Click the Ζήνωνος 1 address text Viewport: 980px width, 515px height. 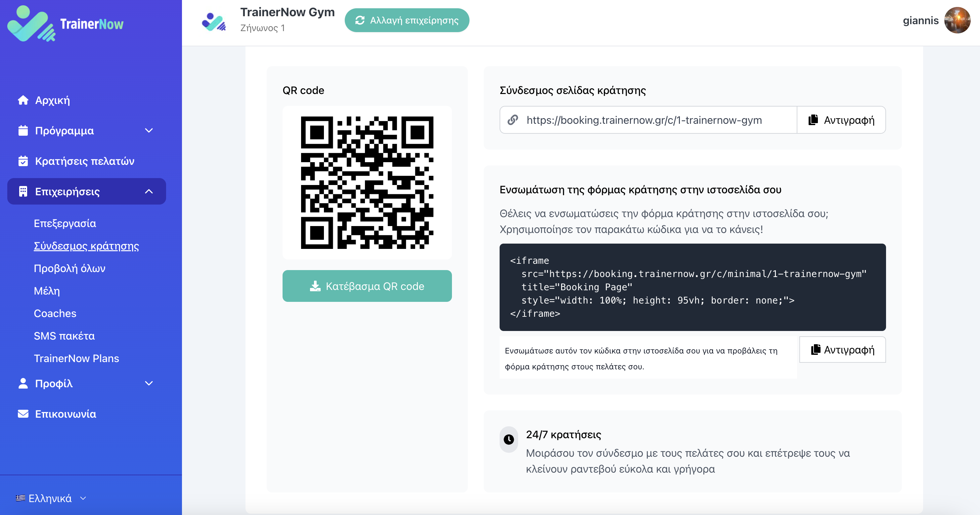[x=262, y=28]
